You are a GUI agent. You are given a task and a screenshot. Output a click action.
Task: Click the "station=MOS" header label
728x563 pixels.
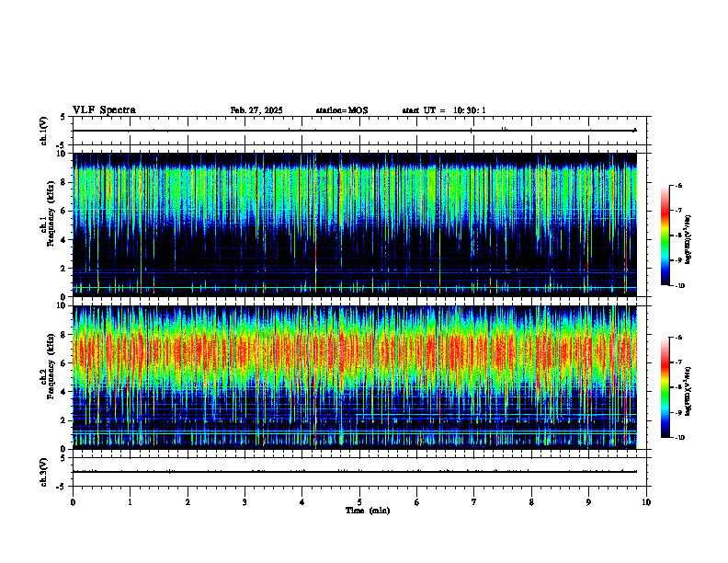point(342,110)
